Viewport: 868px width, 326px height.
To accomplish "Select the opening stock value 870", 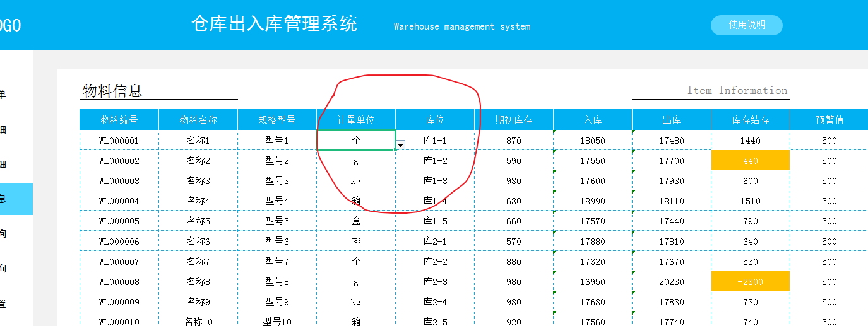I will pos(514,141).
